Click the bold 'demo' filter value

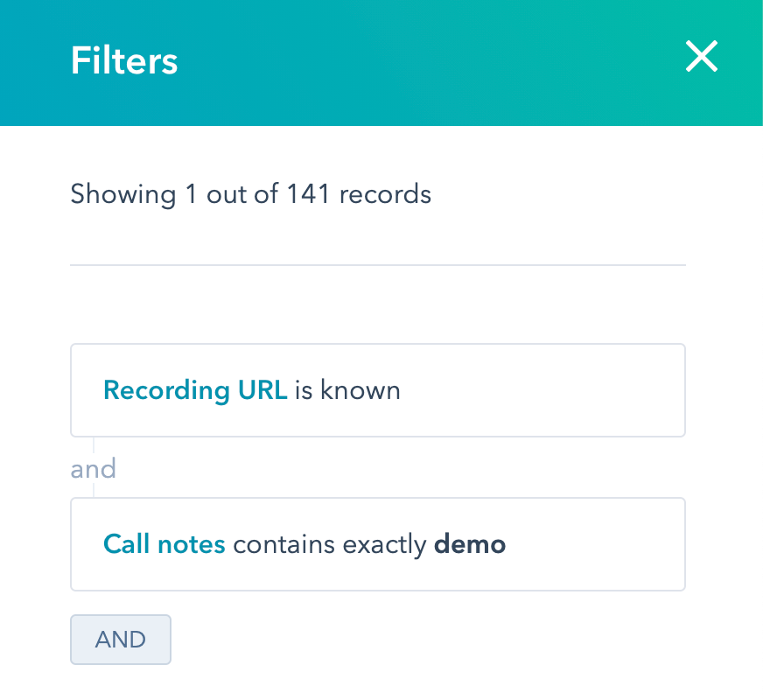[x=470, y=544]
